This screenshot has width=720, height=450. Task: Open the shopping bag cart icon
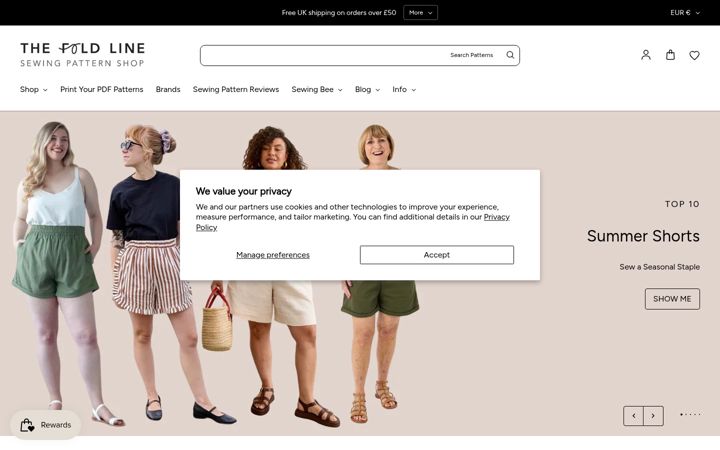(670, 55)
